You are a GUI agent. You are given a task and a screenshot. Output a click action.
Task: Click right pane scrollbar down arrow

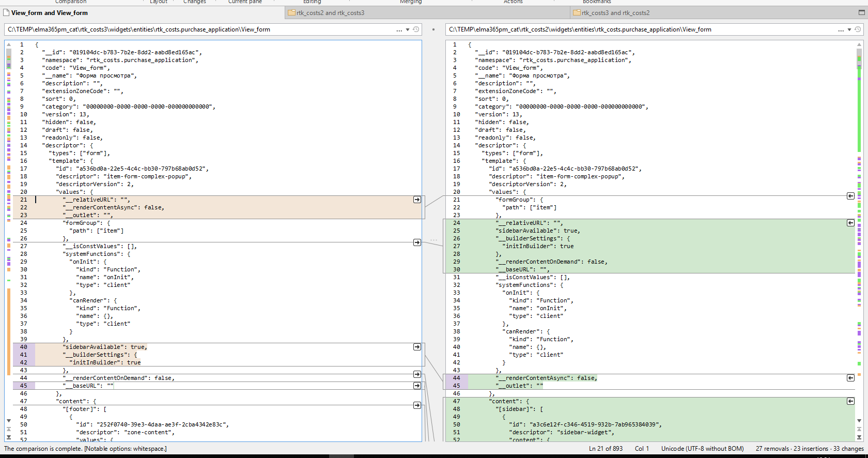pyautogui.click(x=859, y=421)
